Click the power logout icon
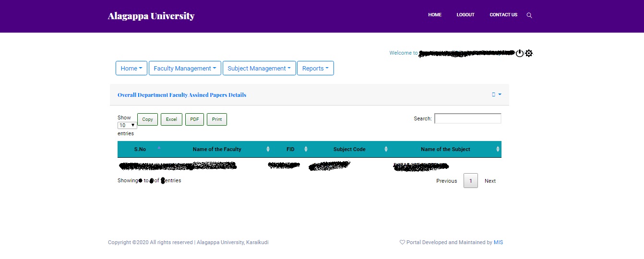The width and height of the screenshot is (644, 259). click(520, 53)
